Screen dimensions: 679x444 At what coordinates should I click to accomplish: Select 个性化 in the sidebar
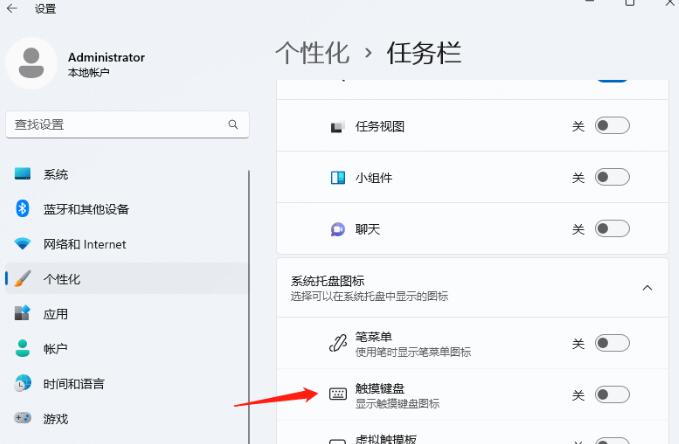127,279
